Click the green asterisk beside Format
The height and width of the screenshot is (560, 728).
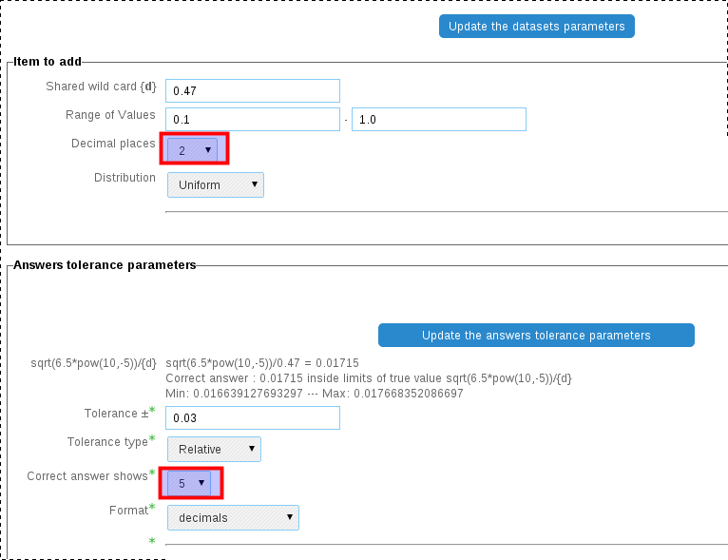point(152,507)
